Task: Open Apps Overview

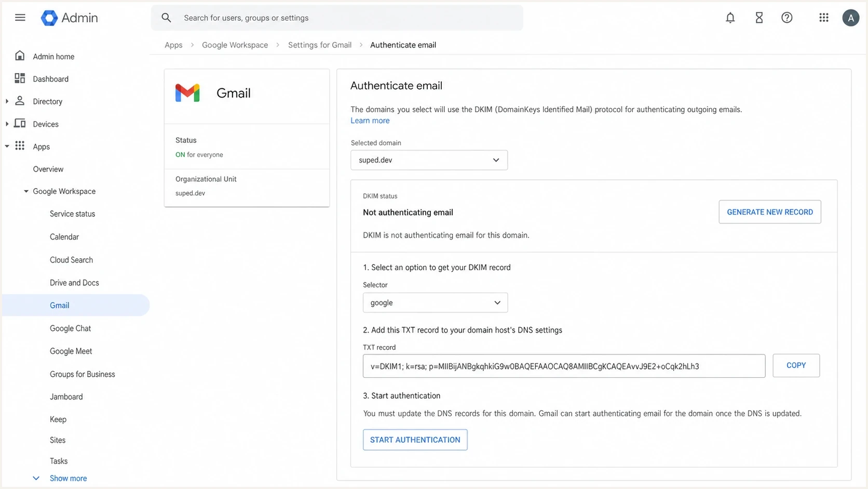Action: coord(48,169)
